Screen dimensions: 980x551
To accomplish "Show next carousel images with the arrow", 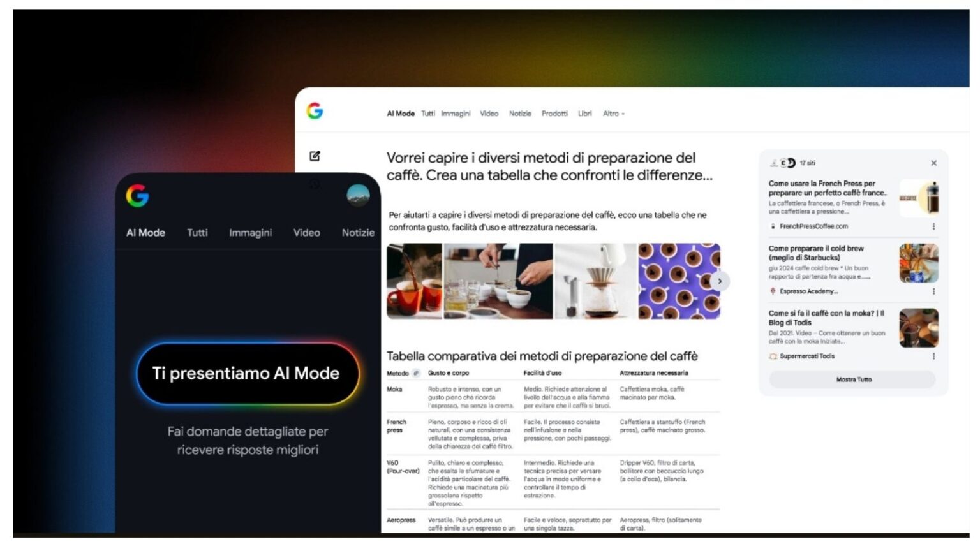I will point(720,281).
